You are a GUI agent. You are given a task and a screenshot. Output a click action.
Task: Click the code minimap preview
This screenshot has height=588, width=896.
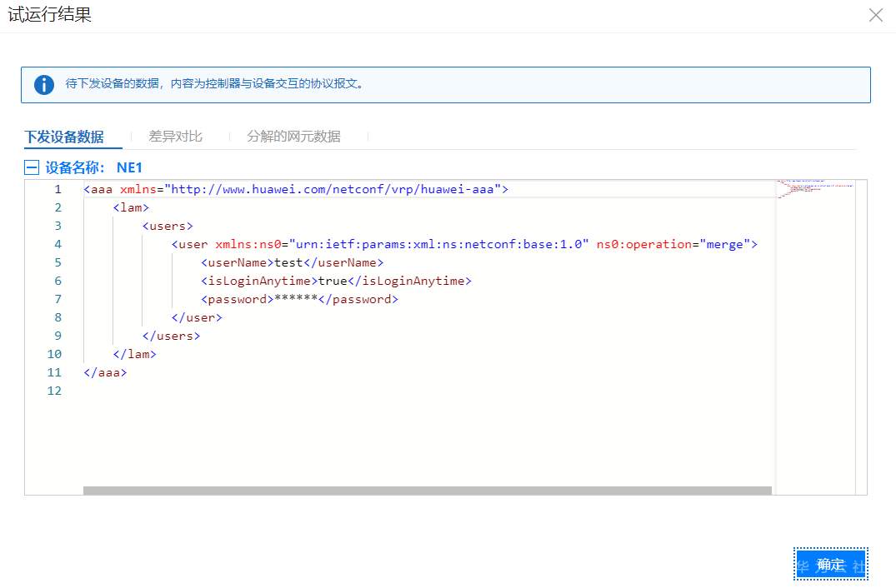click(x=815, y=188)
